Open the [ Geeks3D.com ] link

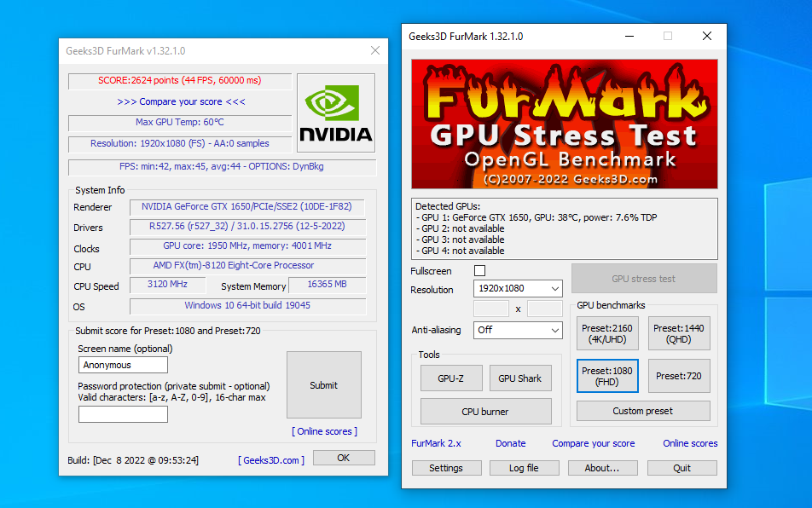tap(271, 460)
